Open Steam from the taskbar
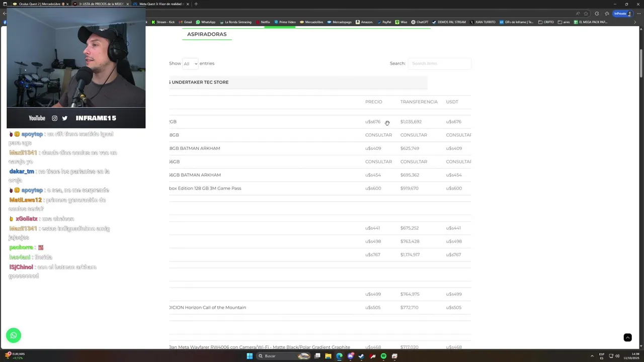 361,356
